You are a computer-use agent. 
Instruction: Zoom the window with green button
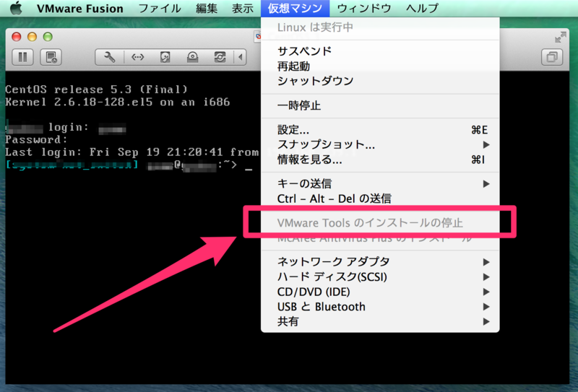48,37
